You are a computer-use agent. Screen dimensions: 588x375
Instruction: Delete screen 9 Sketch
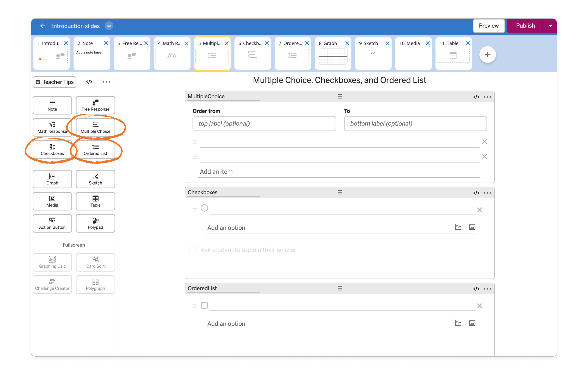pos(387,43)
